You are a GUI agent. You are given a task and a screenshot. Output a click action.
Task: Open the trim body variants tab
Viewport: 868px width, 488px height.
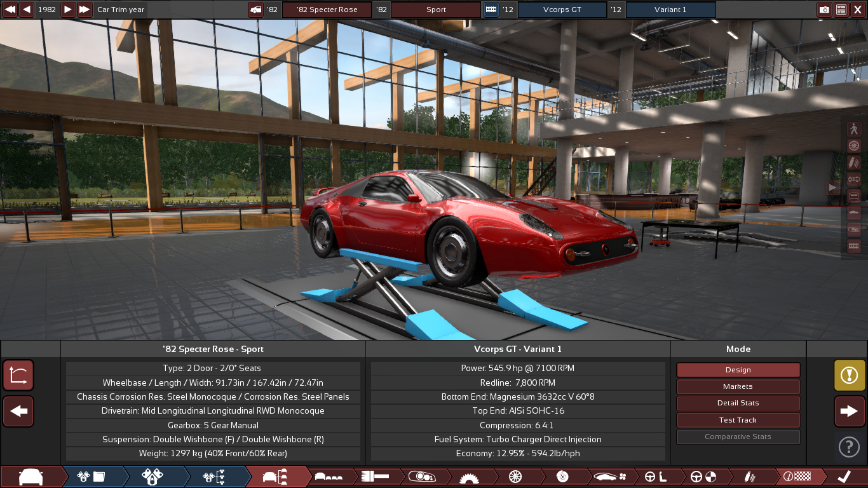(329, 477)
